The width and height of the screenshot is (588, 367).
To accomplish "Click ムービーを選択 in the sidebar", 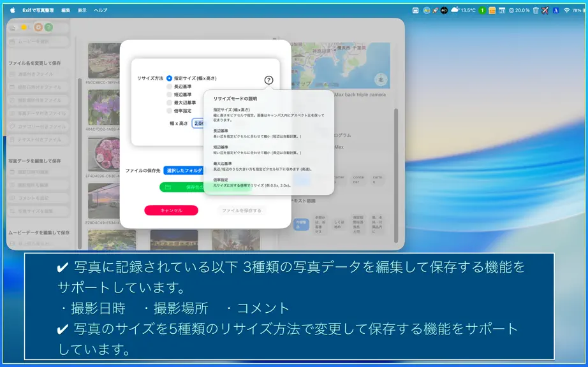I will (38, 41).
